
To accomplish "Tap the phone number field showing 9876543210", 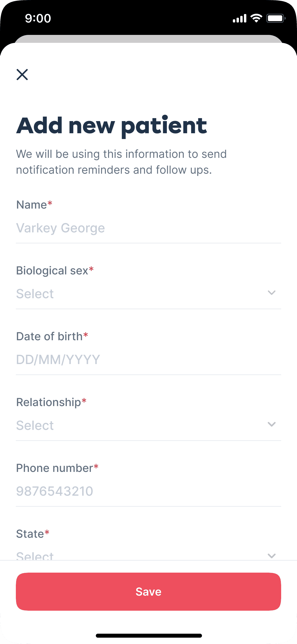I will [x=148, y=491].
